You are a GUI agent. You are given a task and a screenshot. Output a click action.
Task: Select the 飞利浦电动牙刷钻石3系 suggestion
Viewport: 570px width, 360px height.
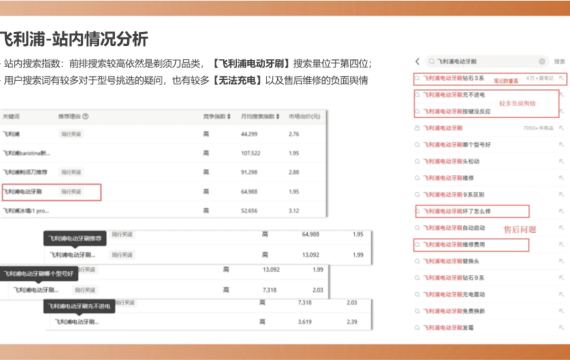click(x=454, y=78)
